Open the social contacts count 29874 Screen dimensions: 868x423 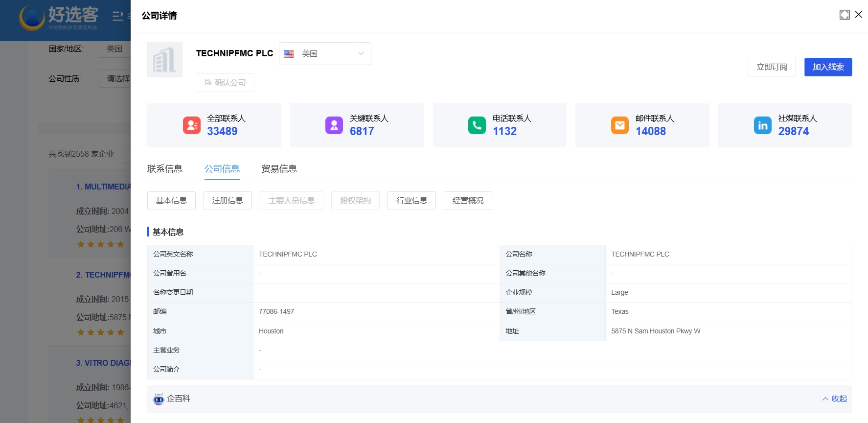794,131
